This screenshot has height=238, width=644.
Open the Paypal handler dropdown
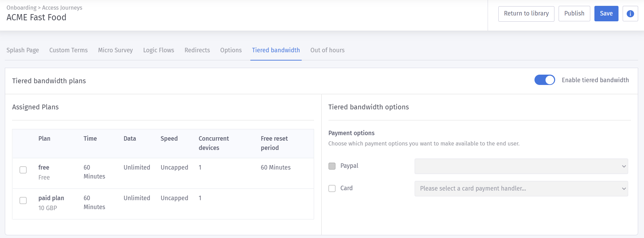click(521, 166)
